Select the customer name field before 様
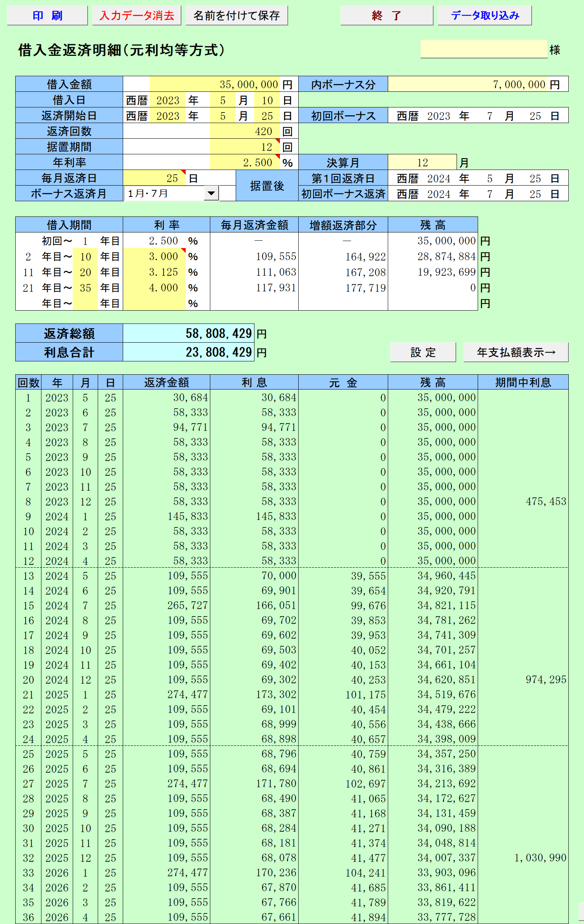Image resolution: width=584 pixels, height=924 pixels. pyautogui.click(x=484, y=49)
